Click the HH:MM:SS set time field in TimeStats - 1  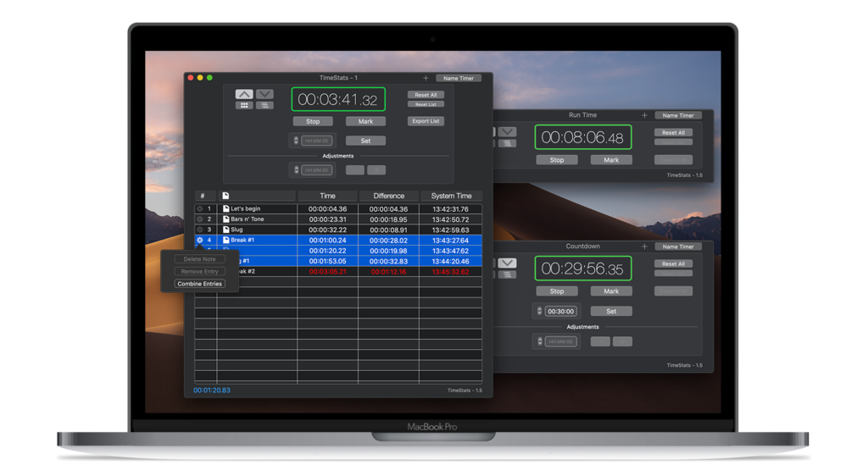pos(317,141)
